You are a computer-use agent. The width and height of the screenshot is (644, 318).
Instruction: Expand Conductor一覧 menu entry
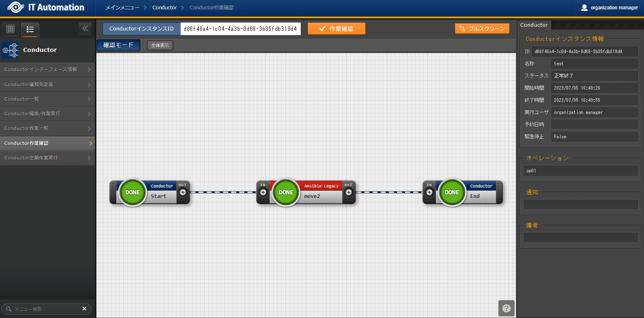(x=47, y=99)
